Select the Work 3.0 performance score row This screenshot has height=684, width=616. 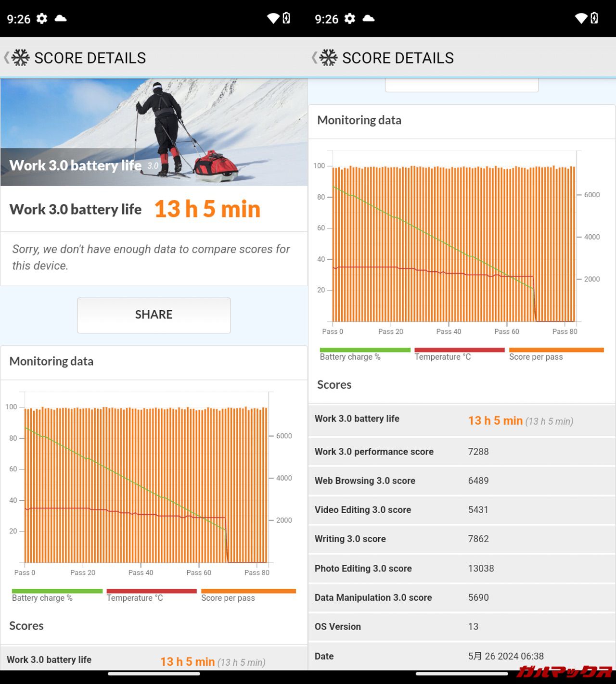click(462, 452)
